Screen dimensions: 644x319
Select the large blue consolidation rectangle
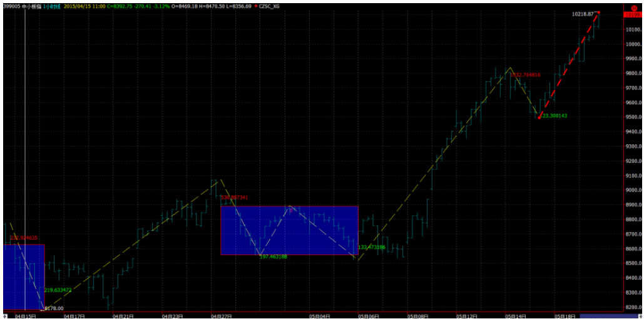coord(289,230)
